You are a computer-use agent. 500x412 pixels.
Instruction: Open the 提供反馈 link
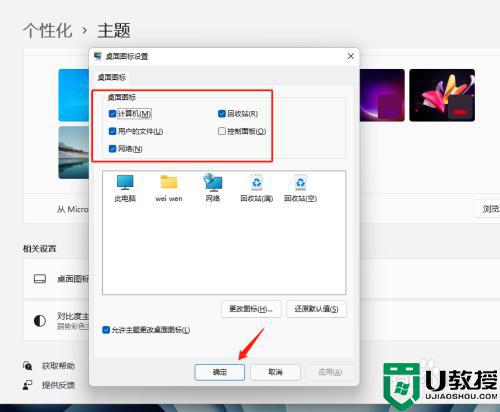(x=58, y=385)
